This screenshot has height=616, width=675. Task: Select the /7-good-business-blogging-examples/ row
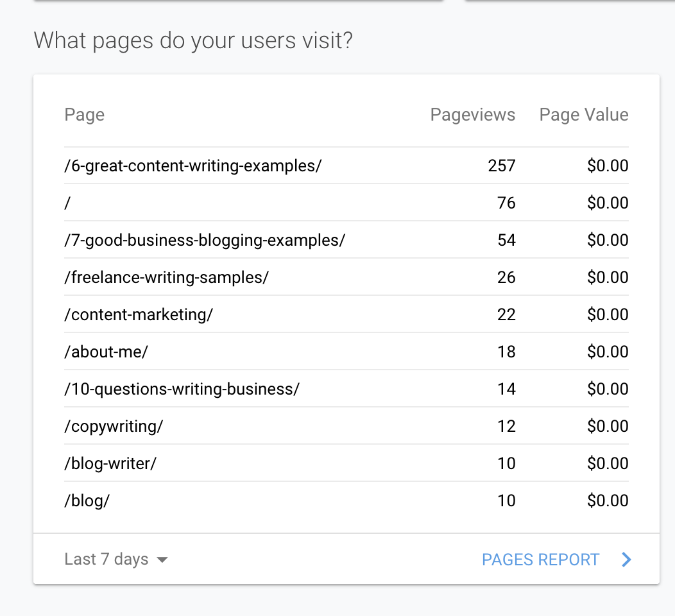coord(204,240)
